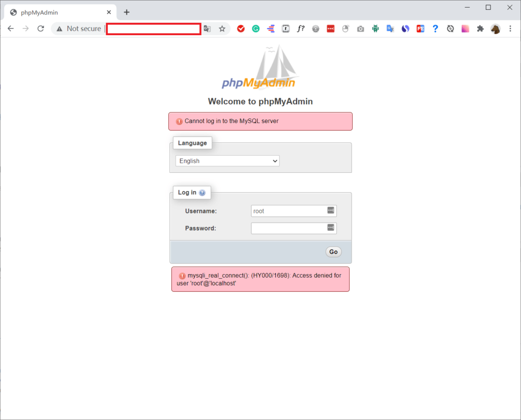Open Chrome's three-dot menu
The height and width of the screenshot is (420, 521).
(510, 29)
